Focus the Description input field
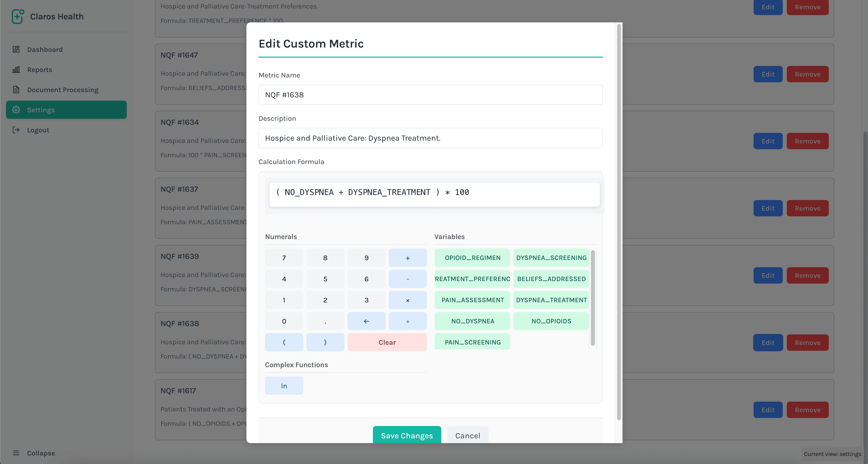The width and height of the screenshot is (868, 464). [430, 138]
